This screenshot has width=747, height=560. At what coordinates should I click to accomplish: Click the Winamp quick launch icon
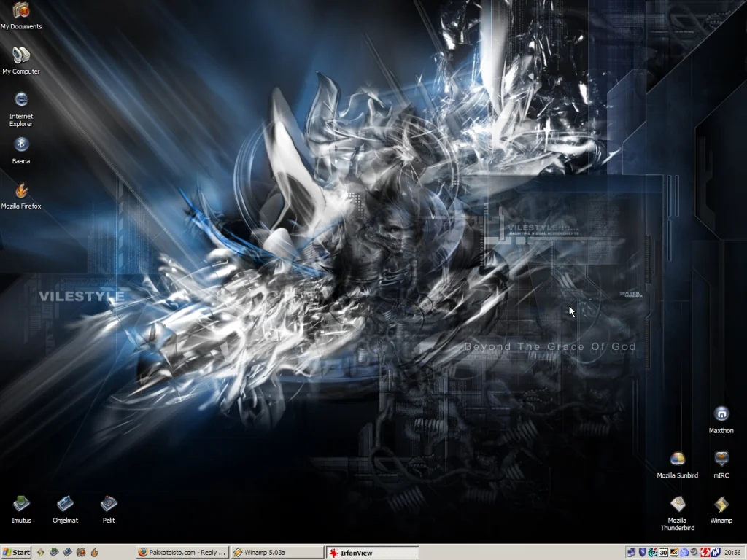point(41,553)
